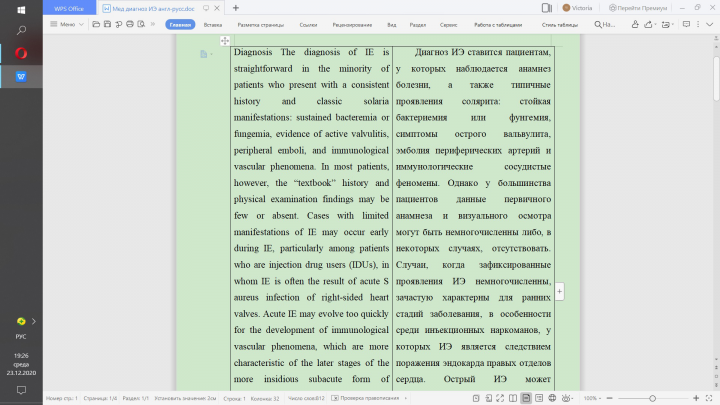Click the zoom out minus button

tap(609, 398)
